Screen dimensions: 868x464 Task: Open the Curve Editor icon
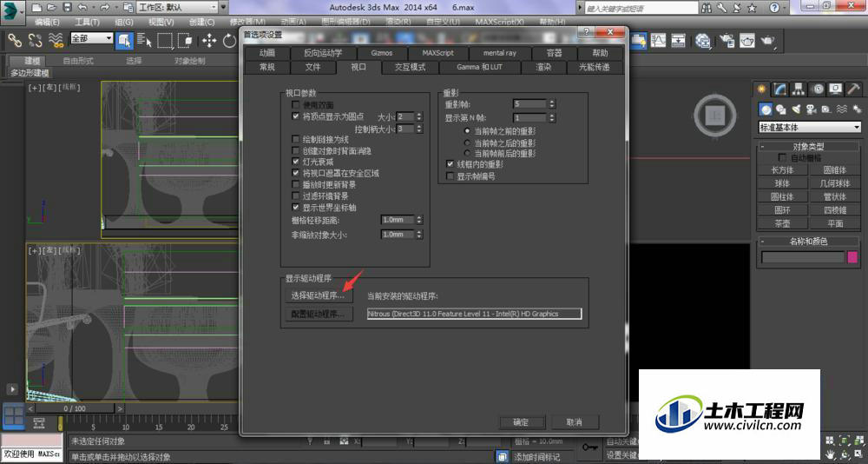[x=658, y=41]
